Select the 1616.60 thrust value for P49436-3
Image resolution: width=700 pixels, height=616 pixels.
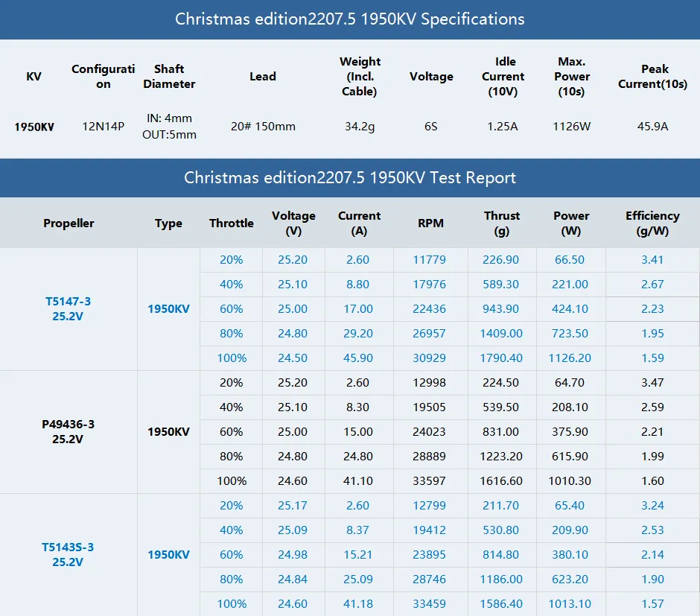coord(502,480)
